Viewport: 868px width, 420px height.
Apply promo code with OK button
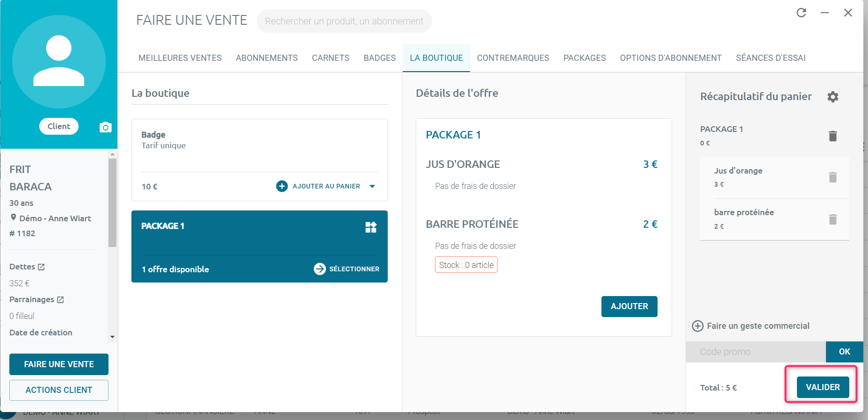point(845,352)
